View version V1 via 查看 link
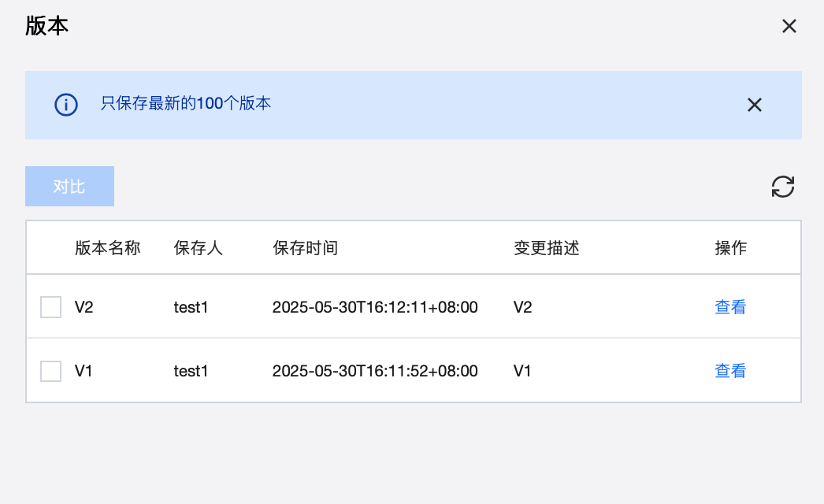Screen dimensions: 824x504 pos(729,371)
